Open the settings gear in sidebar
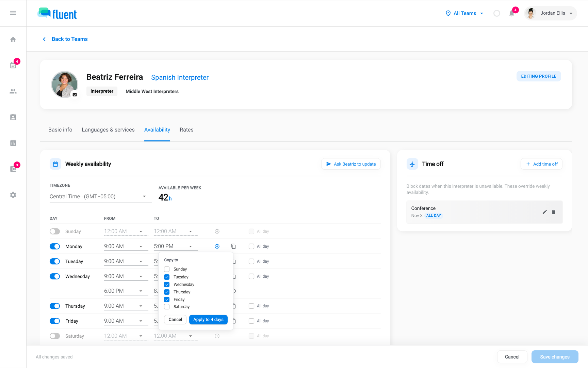This screenshot has height=368, width=588. (x=13, y=195)
